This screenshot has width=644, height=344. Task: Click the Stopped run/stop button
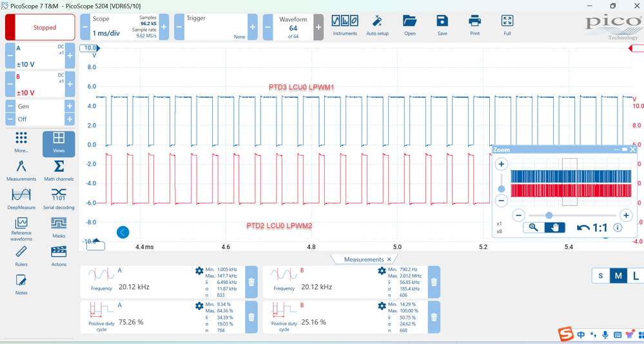coord(40,27)
